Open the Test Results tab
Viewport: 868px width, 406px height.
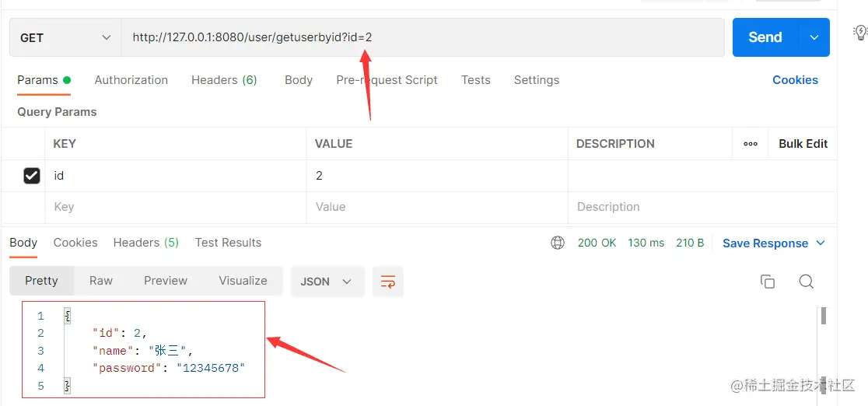(228, 243)
